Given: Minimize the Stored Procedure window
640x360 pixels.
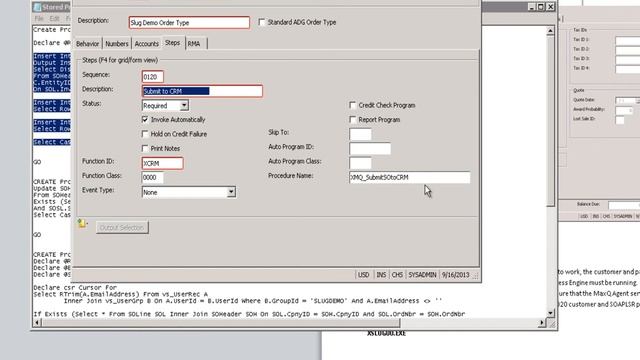Looking at the screenshot, I should tap(531, 7).
